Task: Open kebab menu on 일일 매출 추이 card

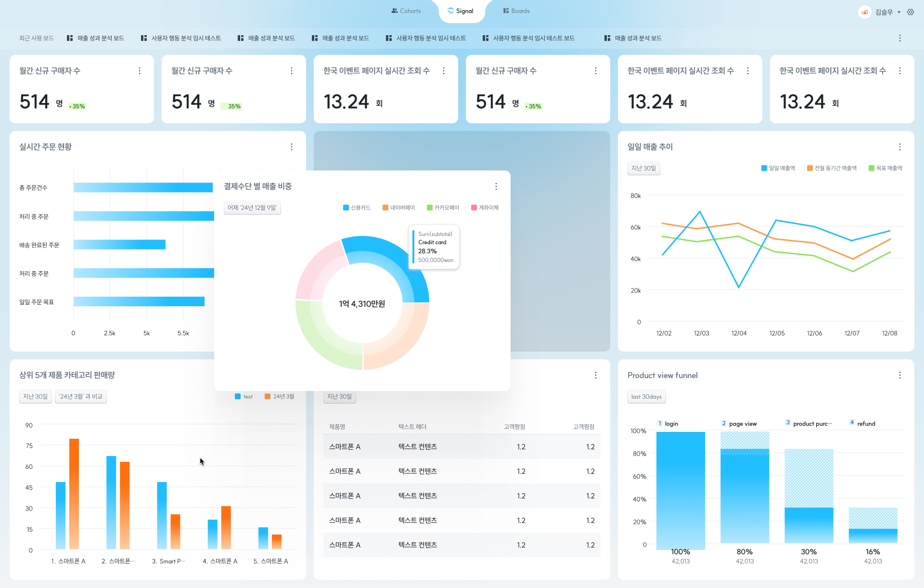Action: [x=900, y=147]
